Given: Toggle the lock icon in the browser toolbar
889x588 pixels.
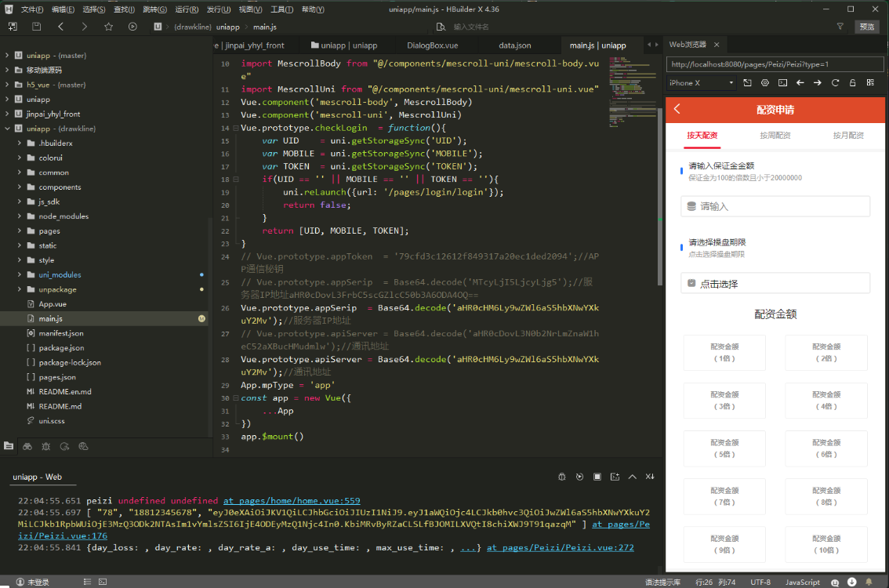Looking at the screenshot, I should coord(852,83).
